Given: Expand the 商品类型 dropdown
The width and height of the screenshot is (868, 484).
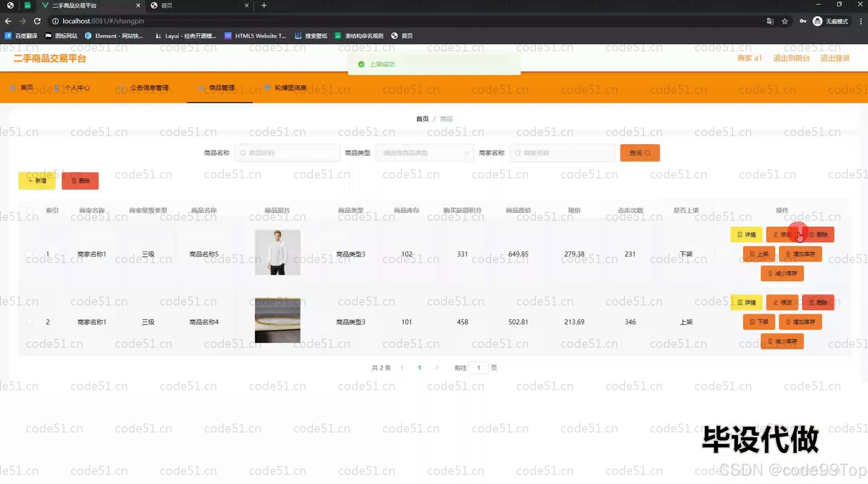Looking at the screenshot, I should click(x=425, y=153).
